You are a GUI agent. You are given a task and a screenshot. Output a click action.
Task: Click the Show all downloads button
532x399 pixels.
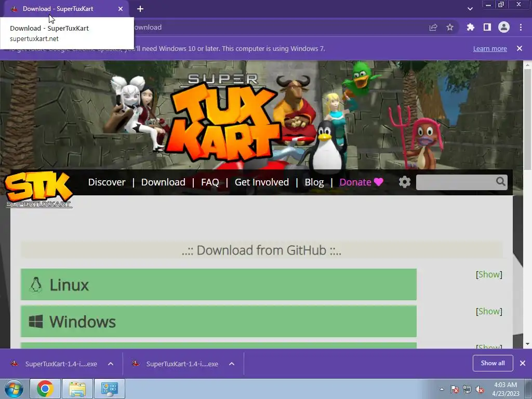[x=493, y=363]
